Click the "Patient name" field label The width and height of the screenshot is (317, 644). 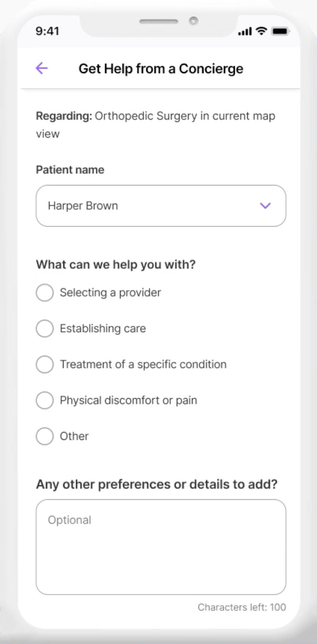tap(70, 170)
